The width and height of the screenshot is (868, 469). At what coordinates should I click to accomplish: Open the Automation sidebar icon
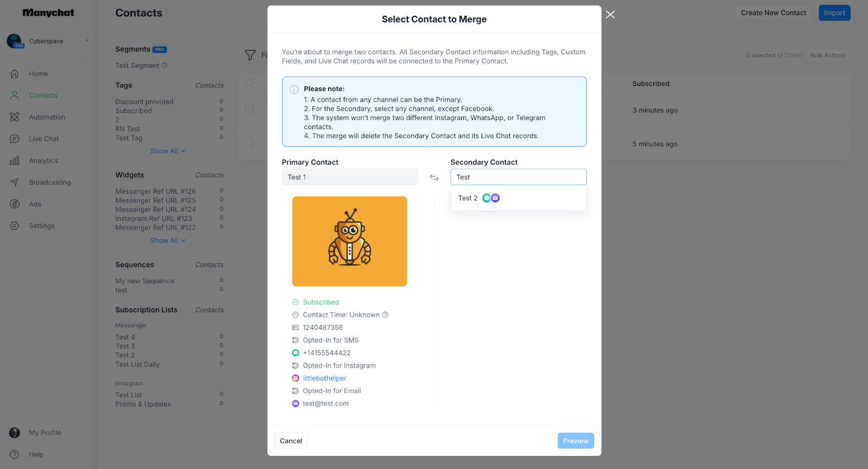15,117
